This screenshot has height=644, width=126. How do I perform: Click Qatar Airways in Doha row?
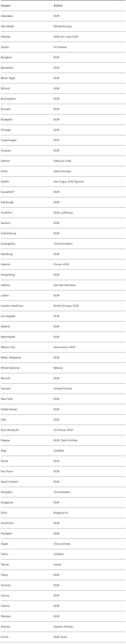[x=62, y=171]
